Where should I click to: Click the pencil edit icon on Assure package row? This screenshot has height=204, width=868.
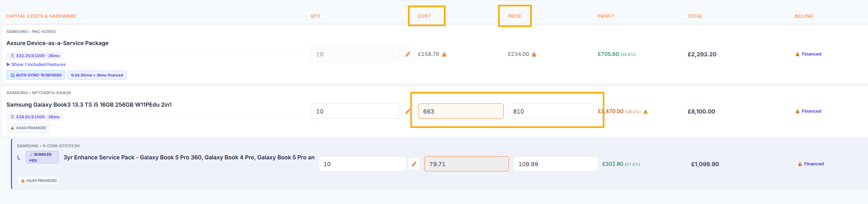[408, 54]
